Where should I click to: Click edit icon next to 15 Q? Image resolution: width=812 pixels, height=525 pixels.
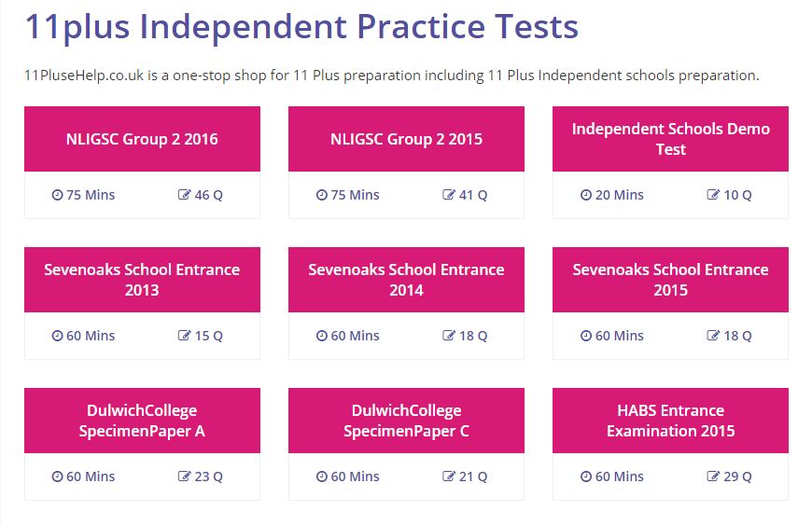184,335
